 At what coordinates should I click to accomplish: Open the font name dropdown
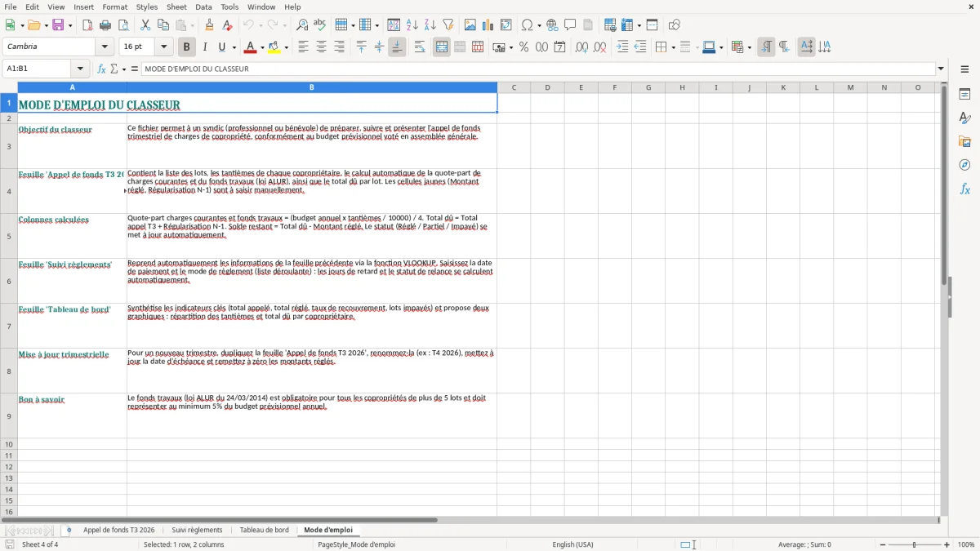(x=105, y=47)
